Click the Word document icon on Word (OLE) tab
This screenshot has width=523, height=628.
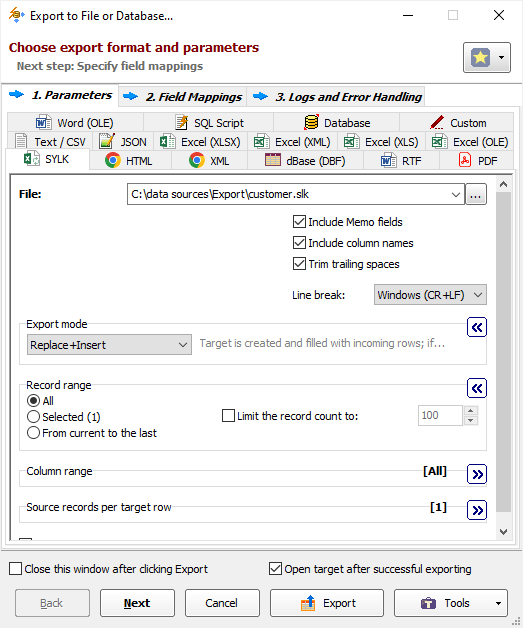pos(43,122)
